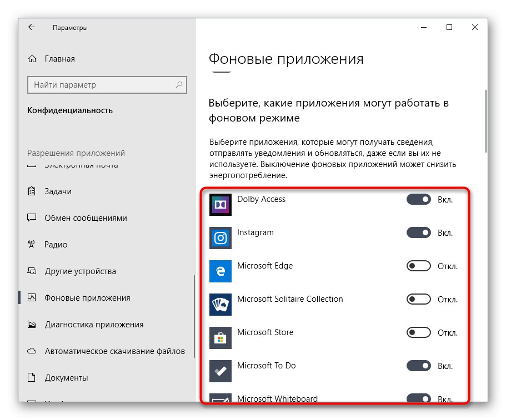Click the Microsoft Store bag icon
Screen dimensions: 506x420
click(x=221, y=338)
